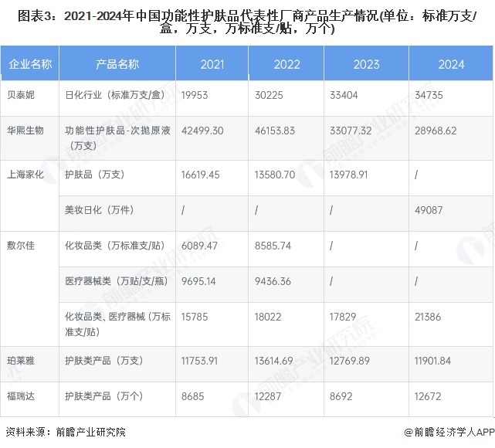This screenshot has width=495, height=448.
Task: Click value 11901.84
Action: tap(432, 361)
